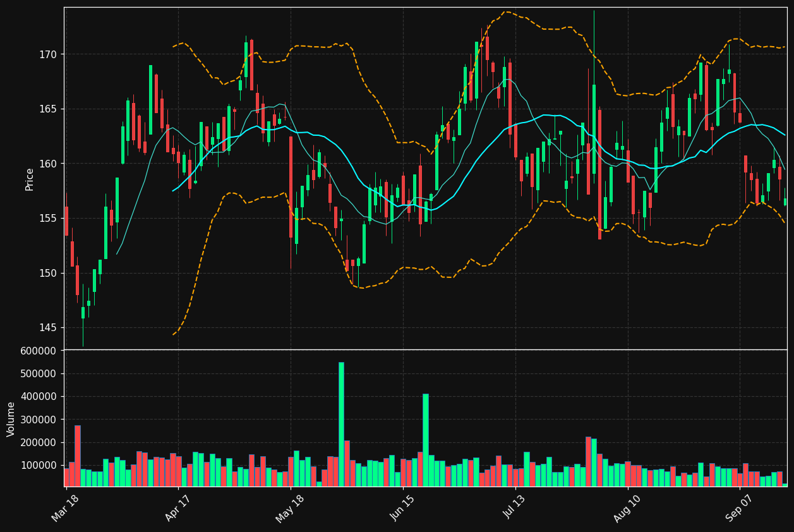
Task: Click the 170 price tick label
Action: point(48,54)
